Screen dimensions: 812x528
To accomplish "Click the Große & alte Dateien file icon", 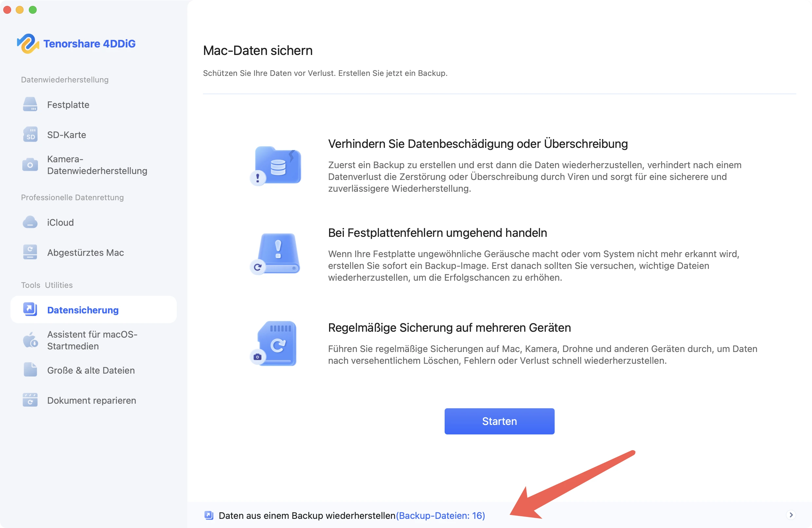I will pyautogui.click(x=30, y=370).
